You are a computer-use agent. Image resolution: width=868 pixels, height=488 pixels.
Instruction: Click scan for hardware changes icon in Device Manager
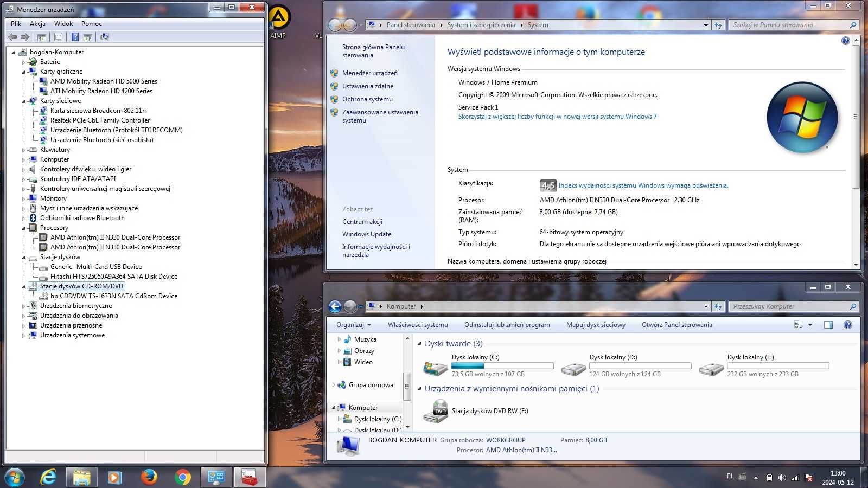(105, 37)
